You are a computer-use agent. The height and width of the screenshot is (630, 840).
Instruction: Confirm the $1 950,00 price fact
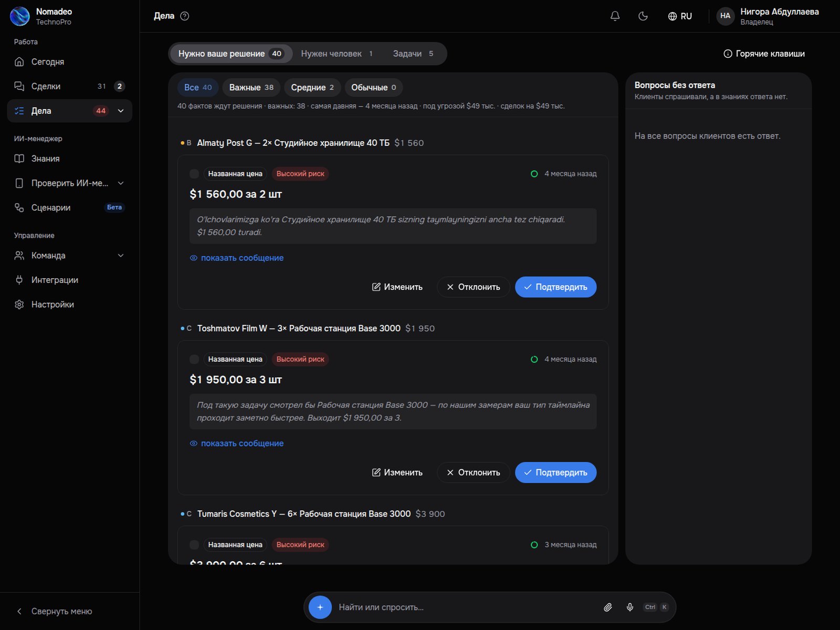coord(555,472)
